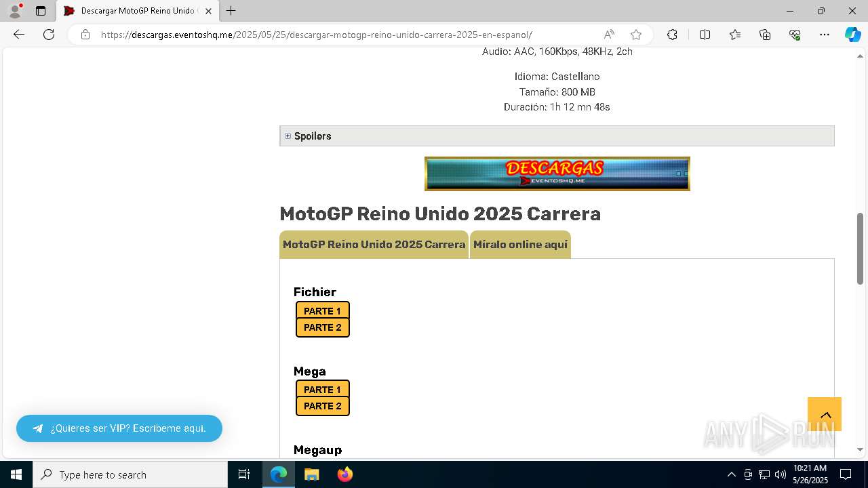The image size is (868, 488).
Task: Open the tab actions menu icon
Action: 41,11
